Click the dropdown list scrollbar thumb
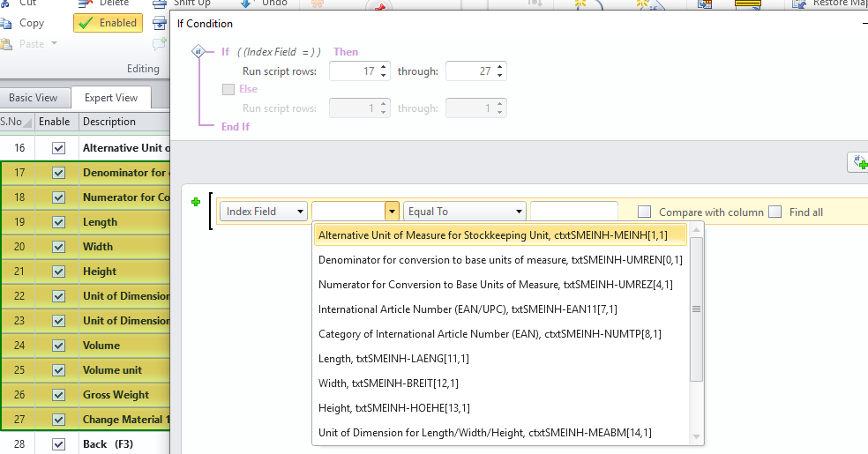Screen dimensions: 868x454 (x=696, y=309)
